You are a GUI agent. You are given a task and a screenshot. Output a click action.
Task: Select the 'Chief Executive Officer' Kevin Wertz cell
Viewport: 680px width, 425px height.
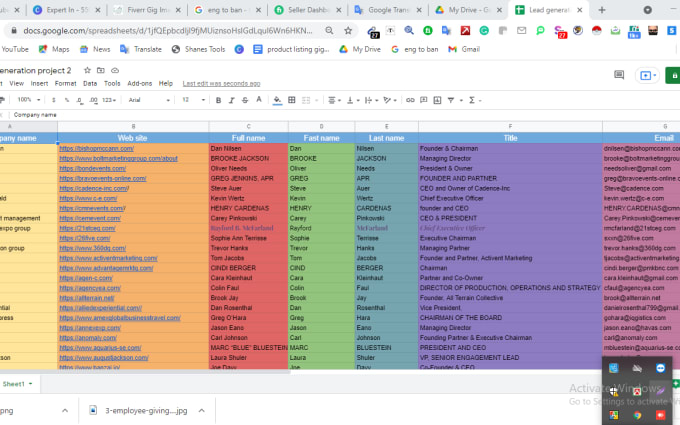[510, 198]
